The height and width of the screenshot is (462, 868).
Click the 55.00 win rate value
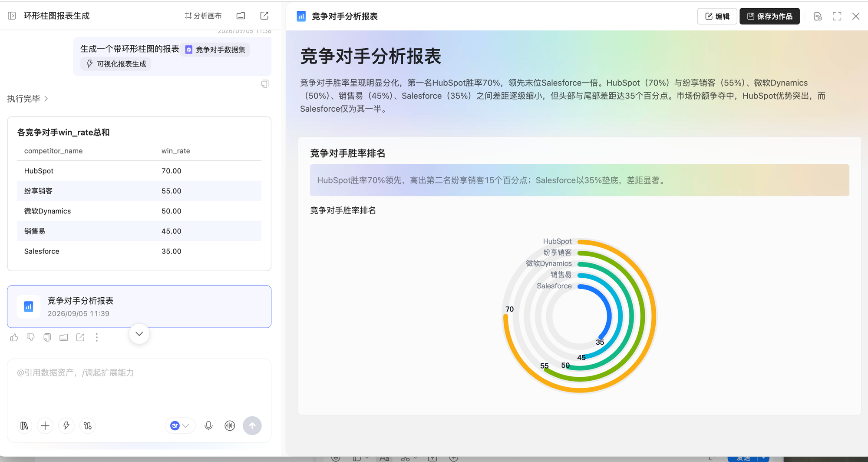[x=171, y=191]
